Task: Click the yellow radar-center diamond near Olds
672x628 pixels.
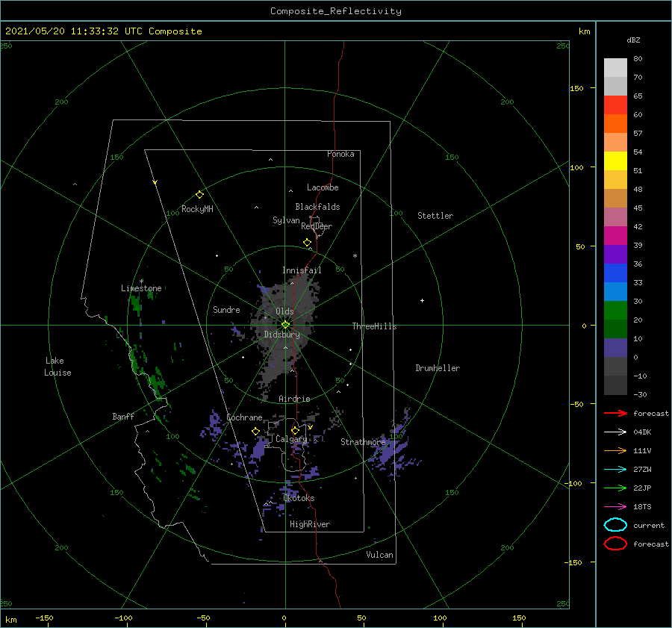Action: [285, 325]
